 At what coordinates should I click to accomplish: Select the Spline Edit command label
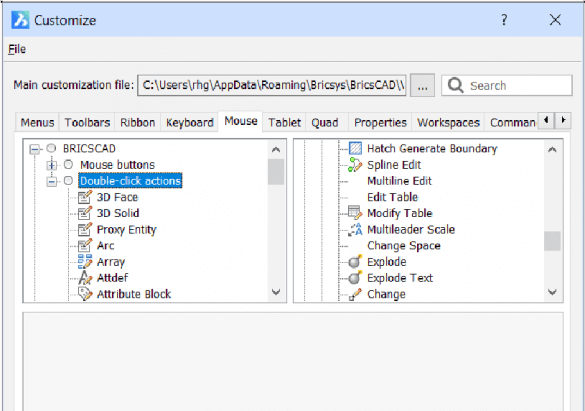tap(394, 164)
